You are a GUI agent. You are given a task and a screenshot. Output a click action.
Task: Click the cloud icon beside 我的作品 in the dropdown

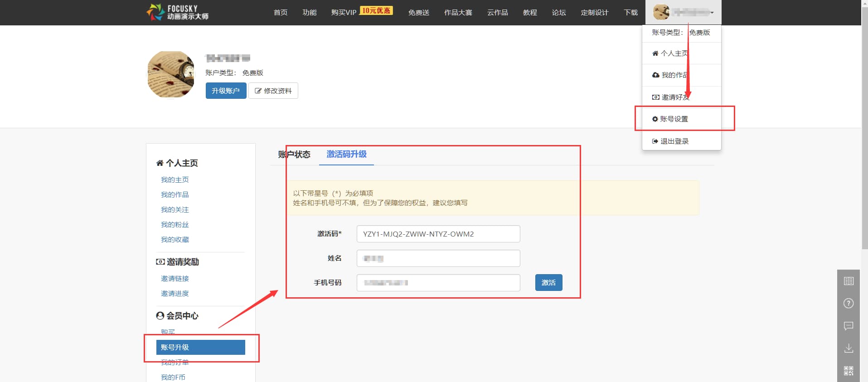coord(655,75)
